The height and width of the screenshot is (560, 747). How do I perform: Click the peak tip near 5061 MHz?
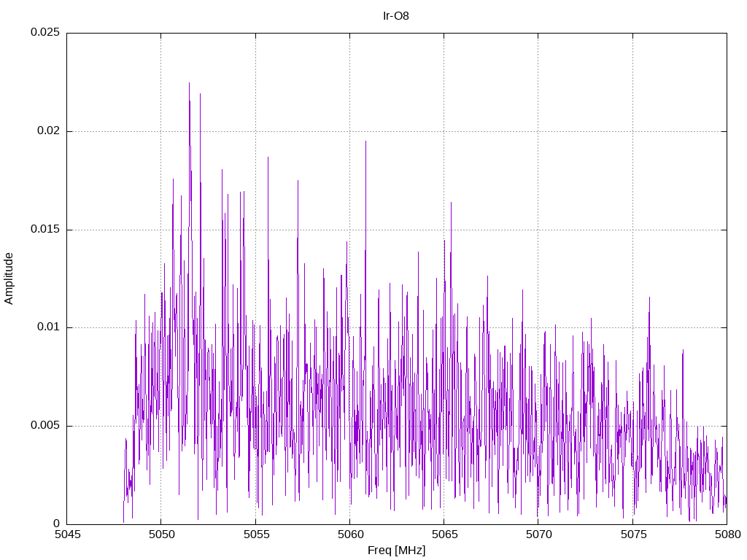(x=366, y=141)
